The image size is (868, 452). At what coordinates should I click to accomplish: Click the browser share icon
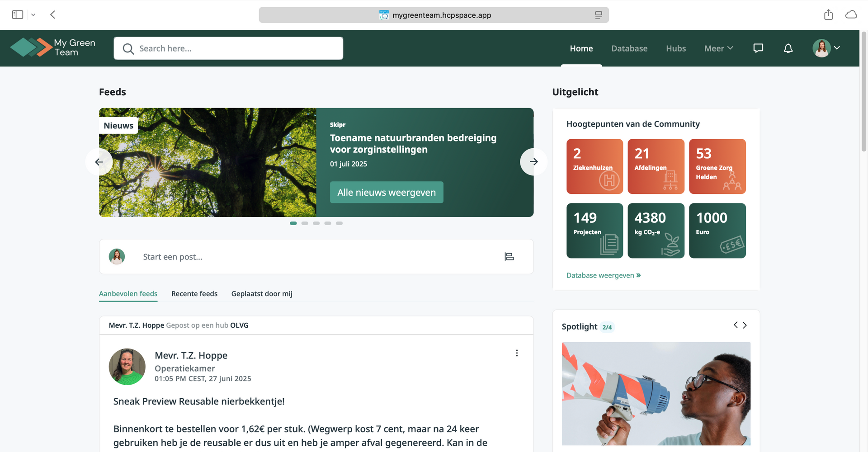tap(828, 14)
